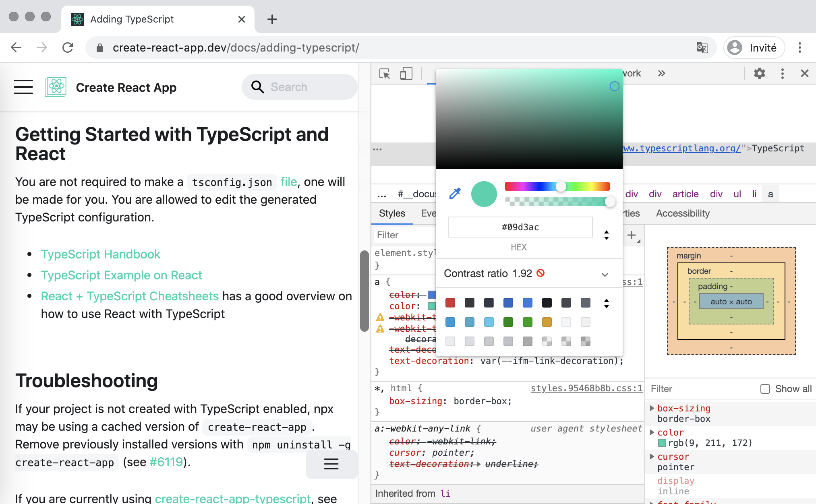
Task: Toggle the device toolbar in DevTools
Action: click(406, 74)
